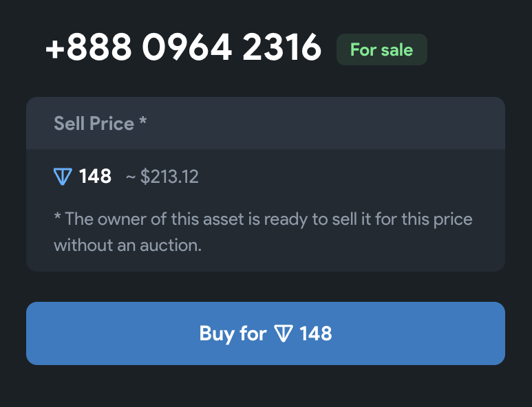Click the blue TON icon beside 148 price
The width and height of the screenshot is (532, 407).
[x=63, y=177]
